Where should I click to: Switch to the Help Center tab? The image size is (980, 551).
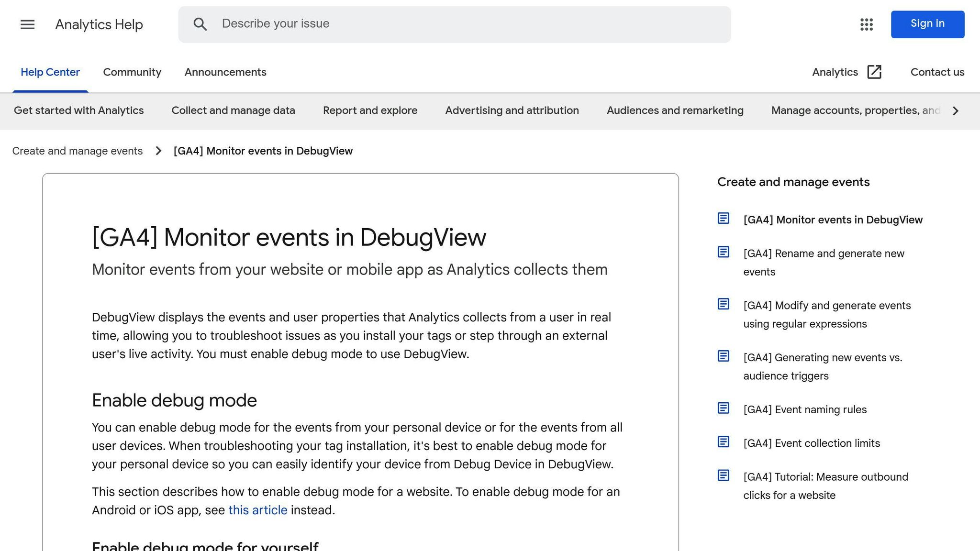[x=50, y=72]
